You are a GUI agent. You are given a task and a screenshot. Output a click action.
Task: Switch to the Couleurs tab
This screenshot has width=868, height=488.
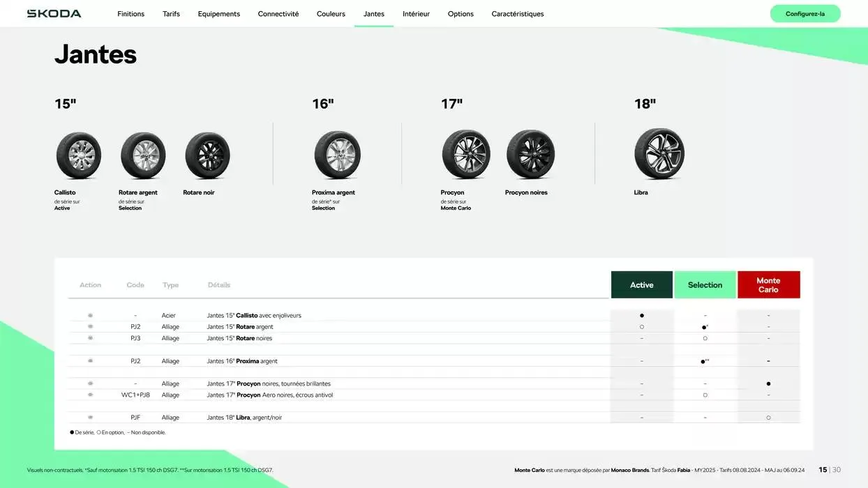click(331, 14)
